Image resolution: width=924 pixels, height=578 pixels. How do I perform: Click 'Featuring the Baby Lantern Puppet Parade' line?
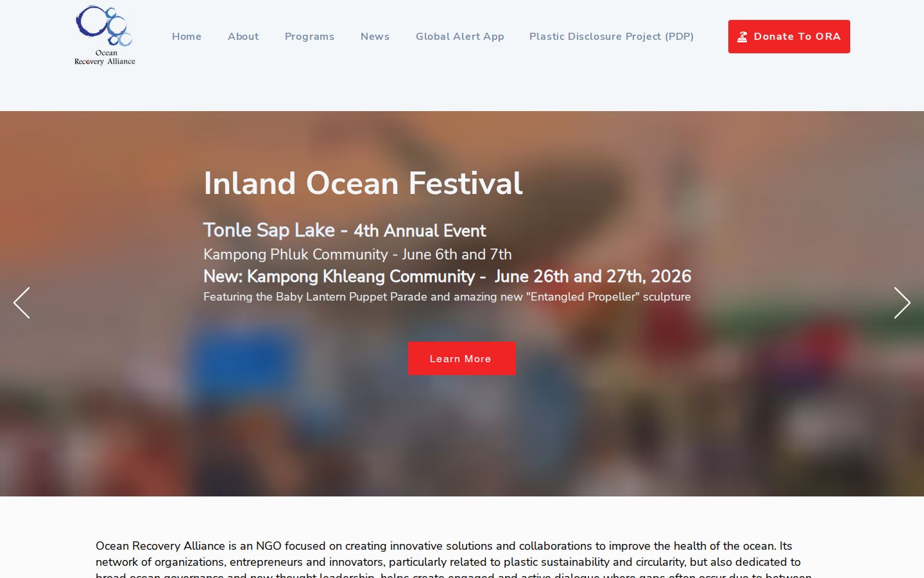point(447,297)
